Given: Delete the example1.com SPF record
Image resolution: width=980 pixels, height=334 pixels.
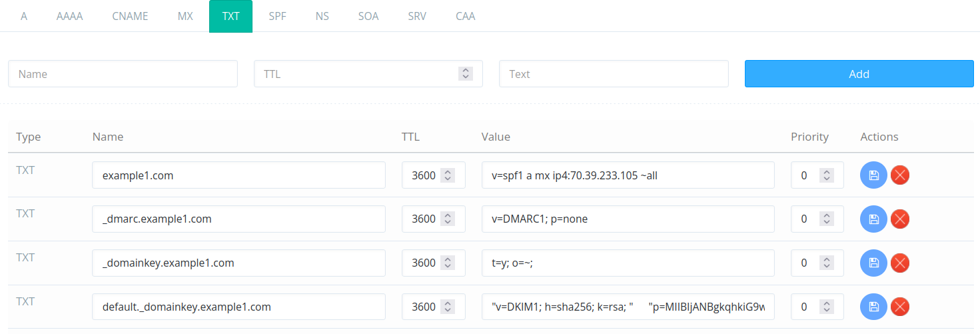Looking at the screenshot, I should pyautogui.click(x=900, y=175).
